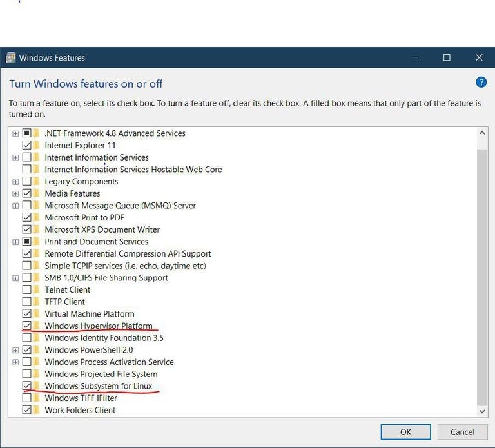Image resolution: width=495 pixels, height=448 pixels.
Task: Expand Print and Document Services node
Action: point(15,242)
